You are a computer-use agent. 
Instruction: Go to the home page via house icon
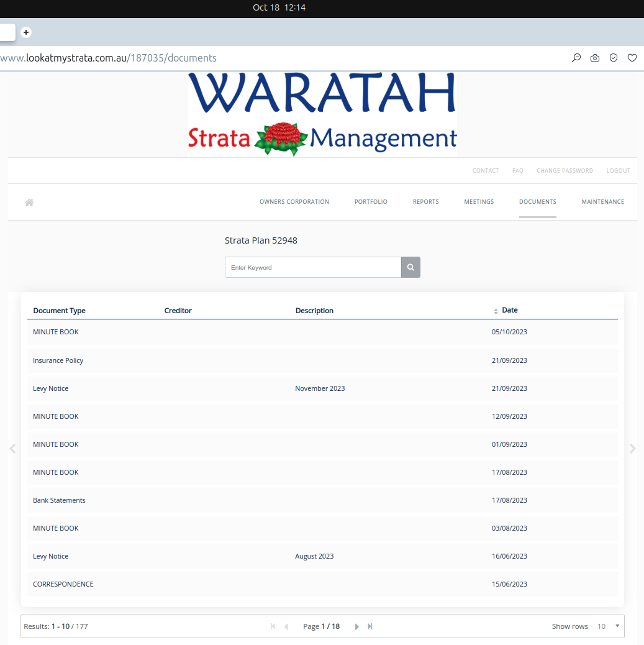pos(29,203)
